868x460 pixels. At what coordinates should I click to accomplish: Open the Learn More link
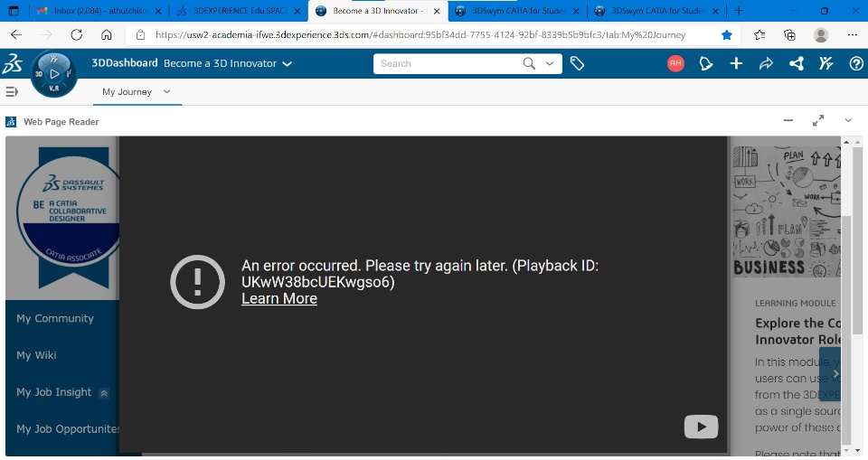point(279,298)
